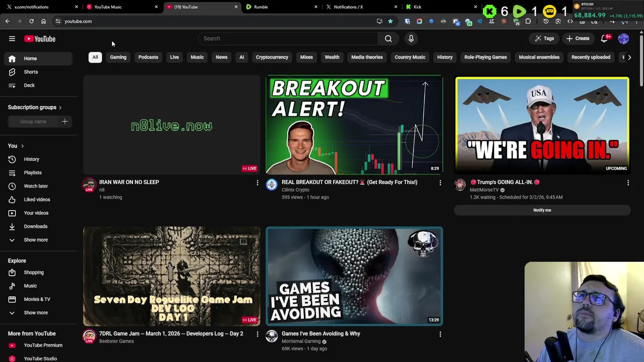Select the Recently uploaded filter chip
This screenshot has height=362, width=644.
591,57
